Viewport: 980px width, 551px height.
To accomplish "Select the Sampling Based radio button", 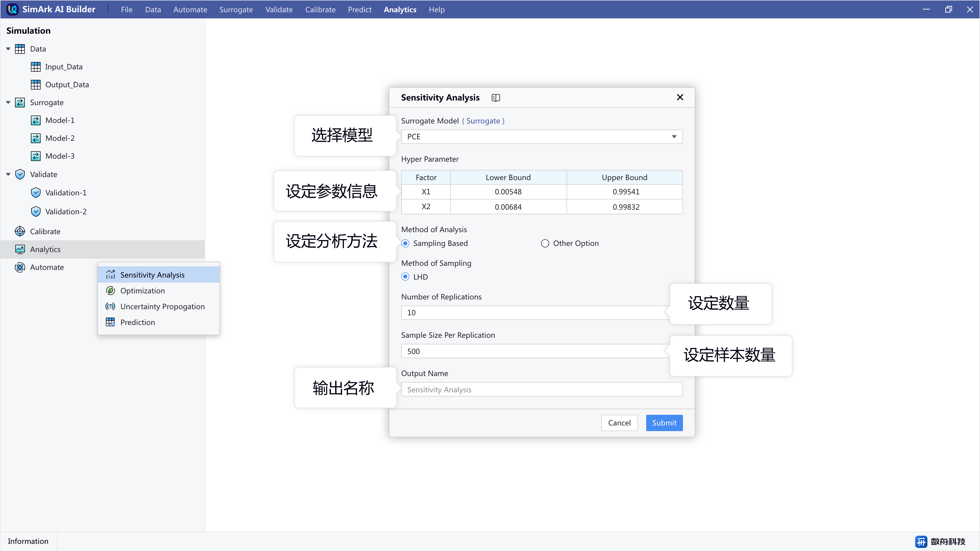I will pyautogui.click(x=405, y=243).
